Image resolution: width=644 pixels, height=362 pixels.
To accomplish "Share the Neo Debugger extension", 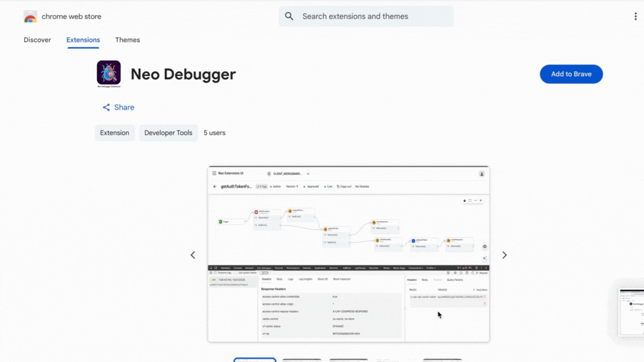I will click(119, 107).
